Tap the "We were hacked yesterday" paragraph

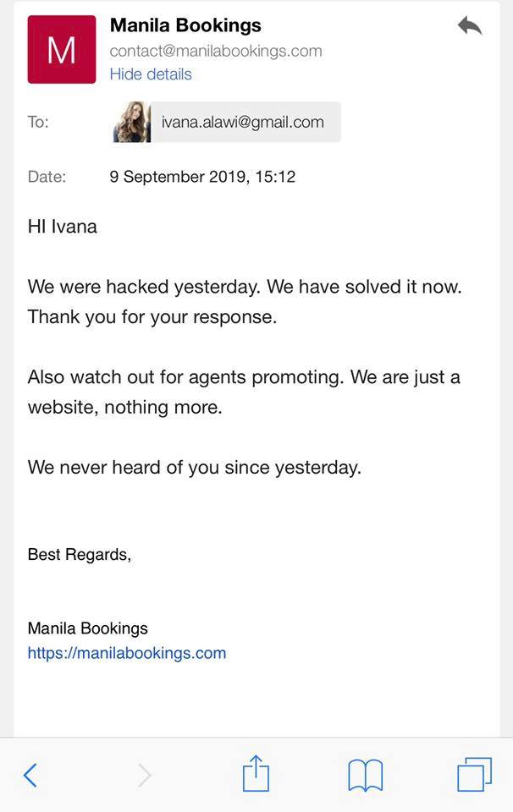[245, 301]
